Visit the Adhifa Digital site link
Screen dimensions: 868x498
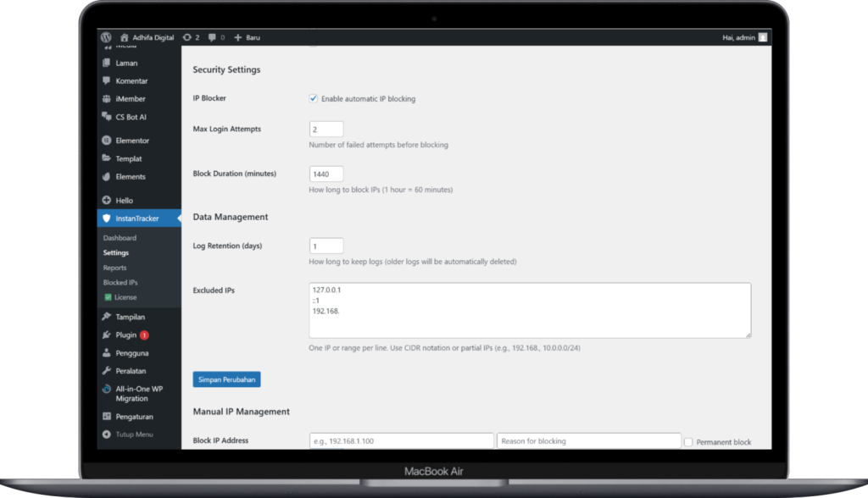coord(147,37)
